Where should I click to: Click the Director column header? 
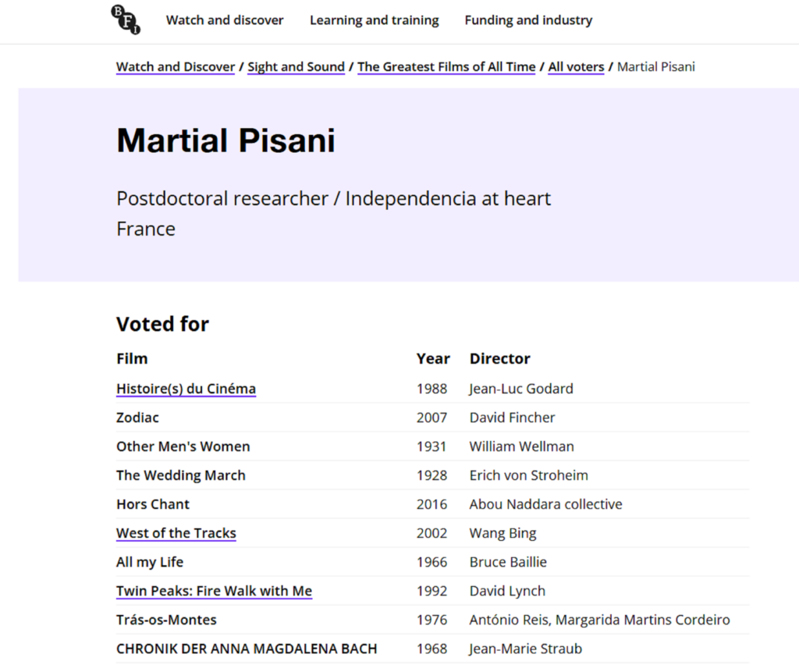tap(499, 359)
